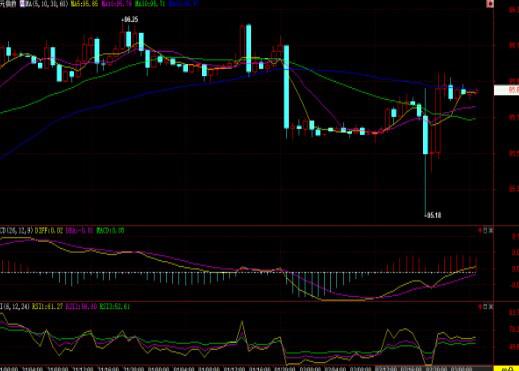The height and width of the screenshot is (371, 519).
Task: Click the MA(5,10,30,60) indicator parameters label
Action: coord(47,4)
